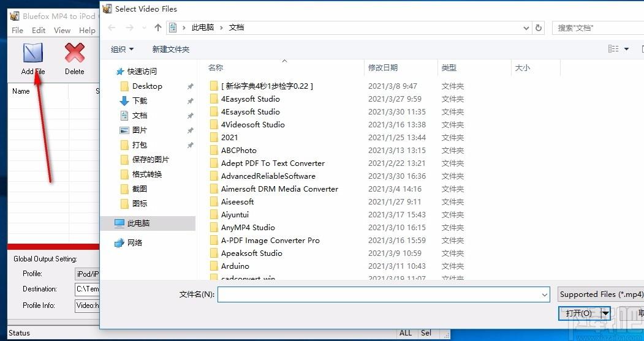The width and height of the screenshot is (644, 341).
Task: Click the Add File icon in Bluefox
Action: coord(33,53)
